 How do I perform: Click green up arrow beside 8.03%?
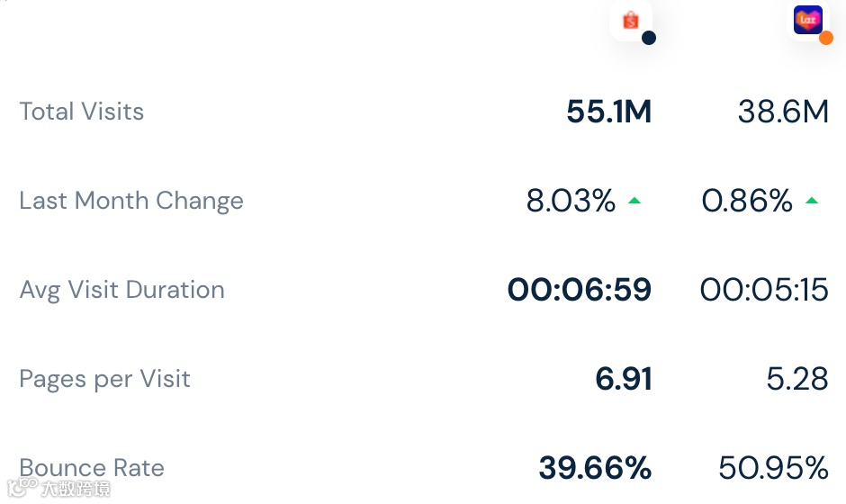[634, 201]
